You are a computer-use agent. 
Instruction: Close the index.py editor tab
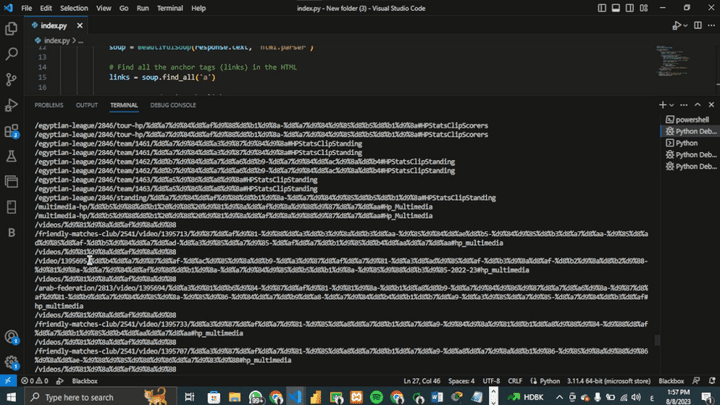point(79,26)
